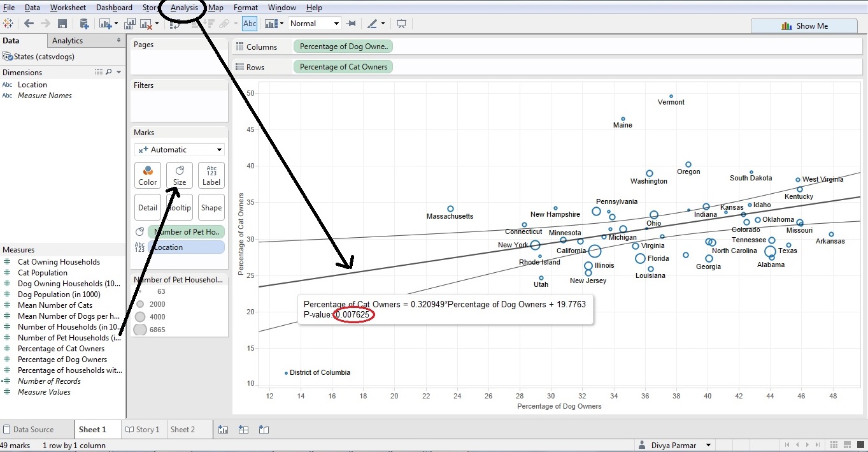Viewport: 868px width, 452px height.
Task: Open the File menu
Action: (9, 8)
